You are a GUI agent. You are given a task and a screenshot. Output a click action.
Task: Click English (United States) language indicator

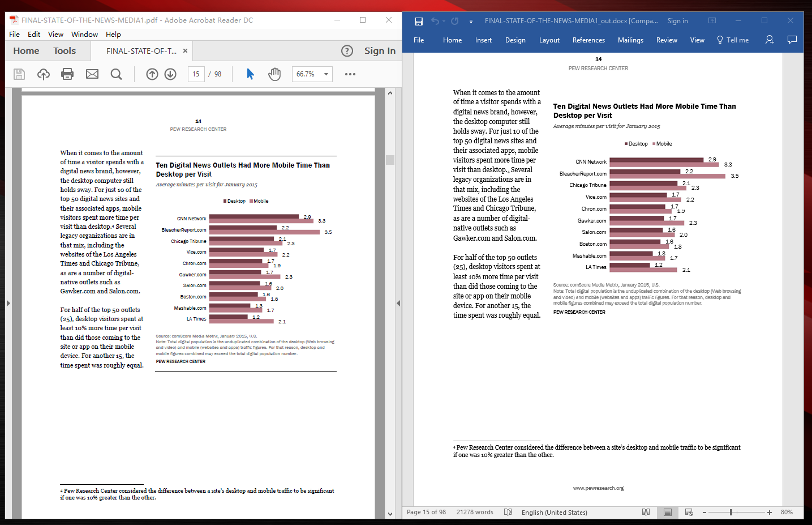[554, 513]
